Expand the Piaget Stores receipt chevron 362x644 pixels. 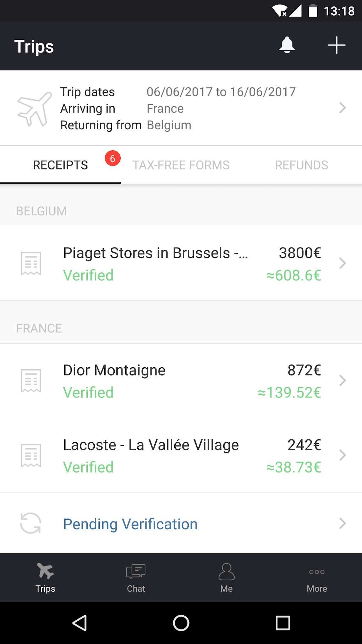pyautogui.click(x=342, y=263)
